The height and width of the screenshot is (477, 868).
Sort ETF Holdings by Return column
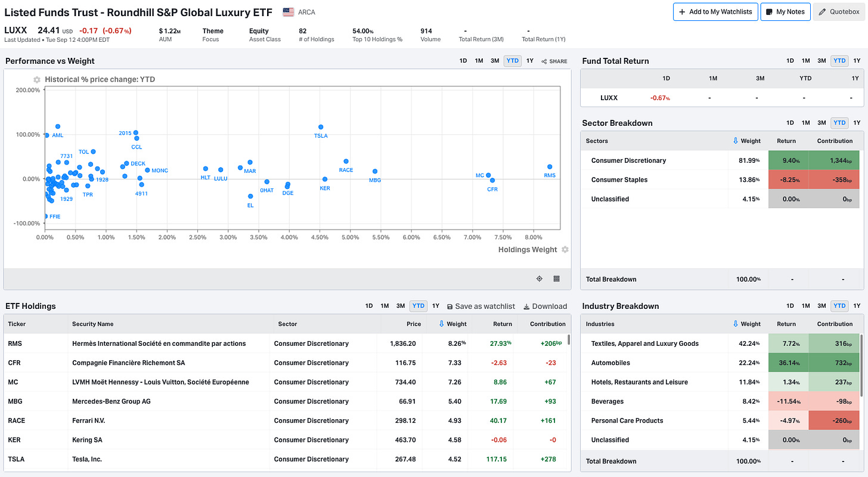tap(502, 324)
